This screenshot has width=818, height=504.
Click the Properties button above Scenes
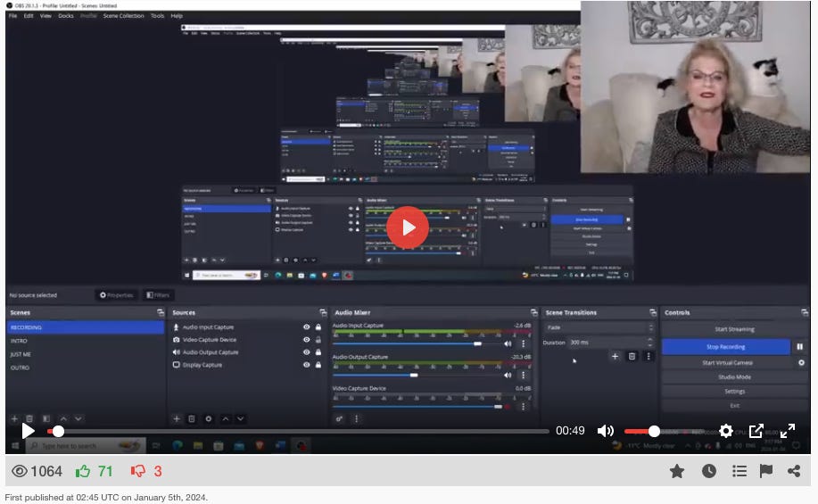(x=116, y=295)
